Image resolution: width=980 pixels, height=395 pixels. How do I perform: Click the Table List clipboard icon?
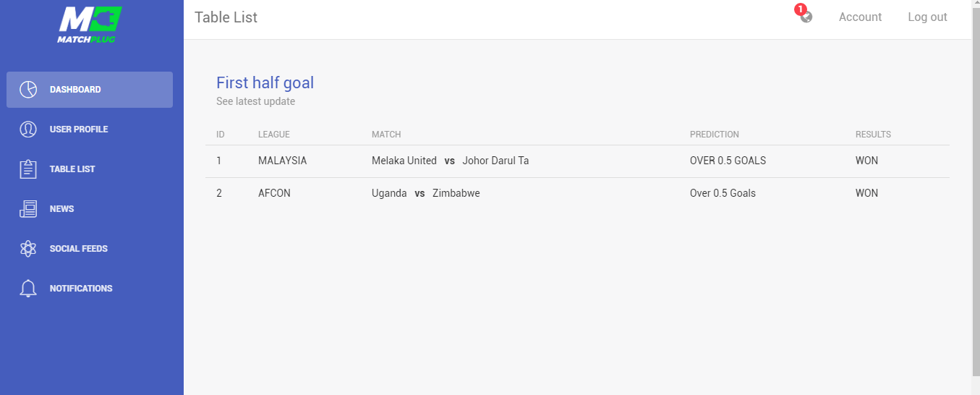pos(28,169)
